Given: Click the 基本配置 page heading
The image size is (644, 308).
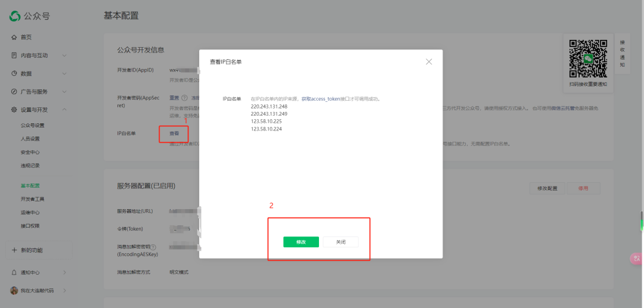Looking at the screenshot, I should (121, 16).
